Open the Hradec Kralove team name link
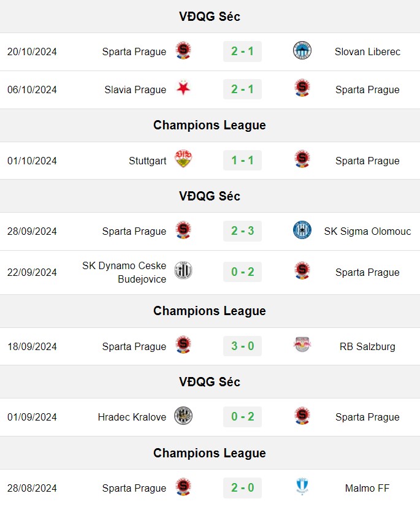Viewport: 420px width, 507px height. click(x=132, y=417)
